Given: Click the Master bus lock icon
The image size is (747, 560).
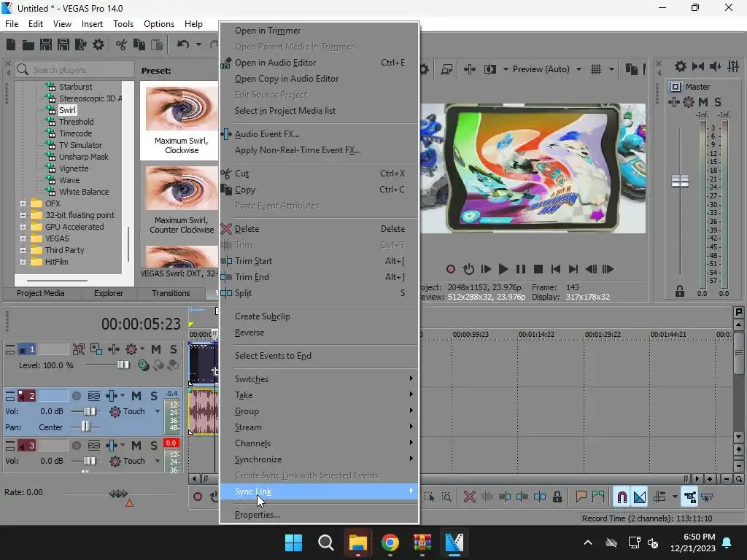Looking at the screenshot, I should coord(680,291).
